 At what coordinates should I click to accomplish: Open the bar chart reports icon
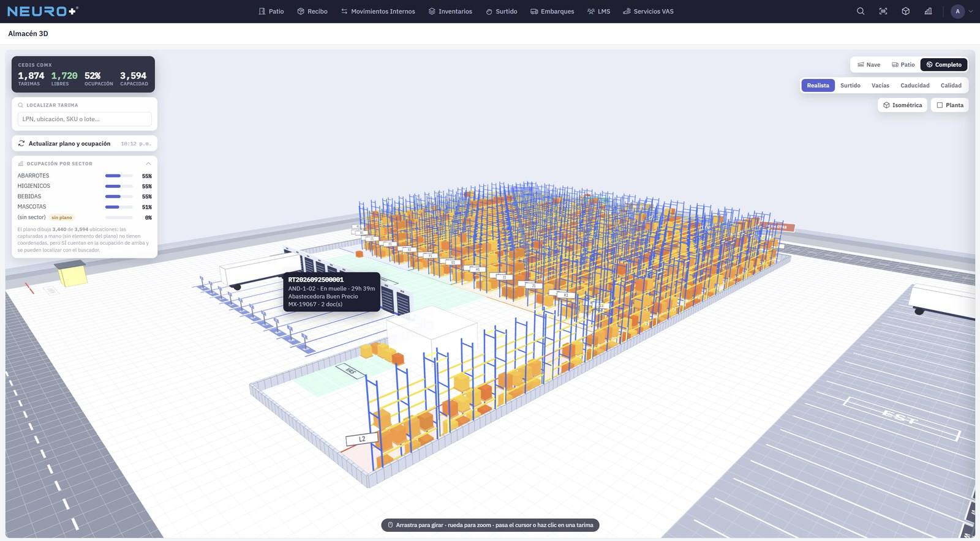(x=929, y=11)
